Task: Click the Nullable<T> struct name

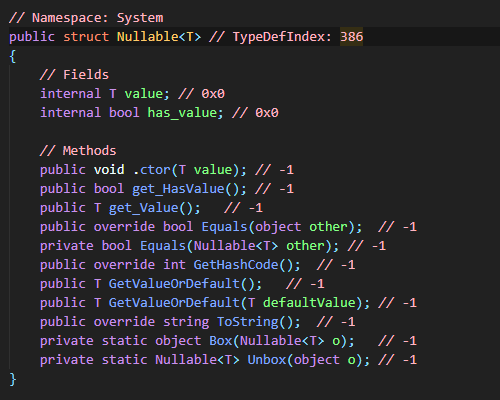Action: pos(159,37)
